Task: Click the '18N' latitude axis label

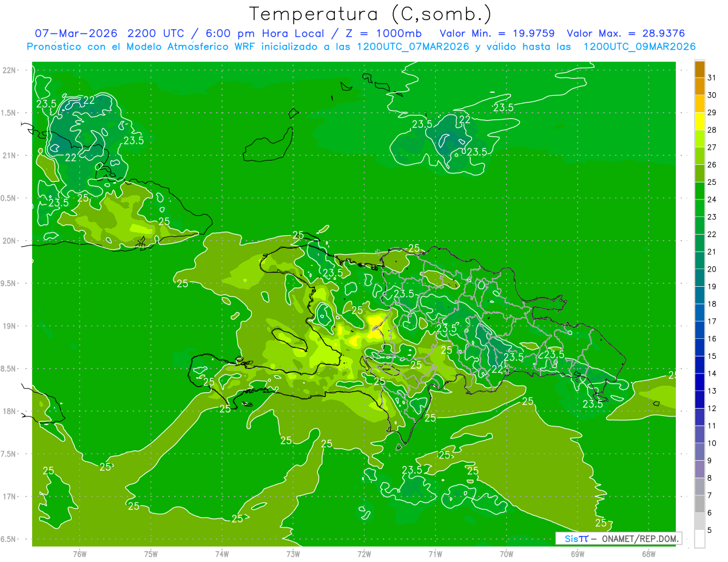Action: (10, 412)
